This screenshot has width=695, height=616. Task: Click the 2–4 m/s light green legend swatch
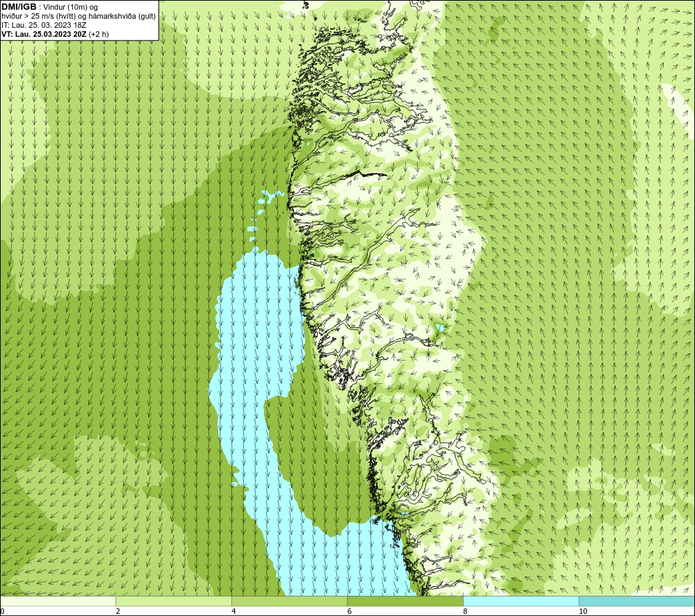[x=174, y=601]
